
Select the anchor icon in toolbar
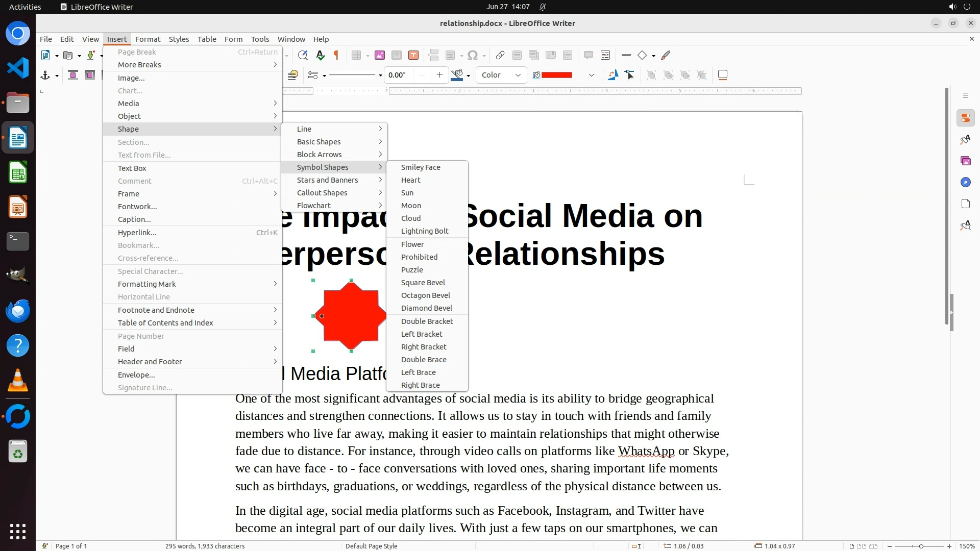click(x=45, y=75)
